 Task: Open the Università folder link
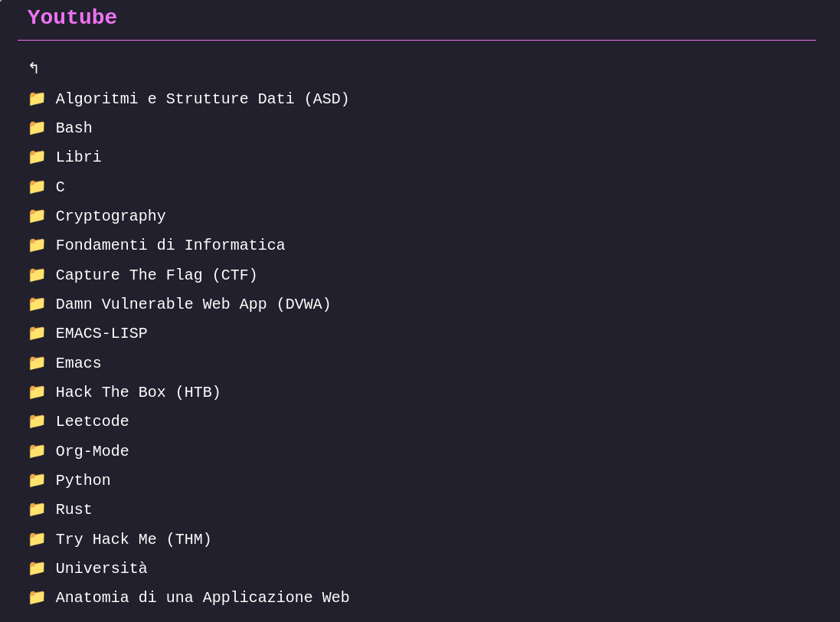102,568
